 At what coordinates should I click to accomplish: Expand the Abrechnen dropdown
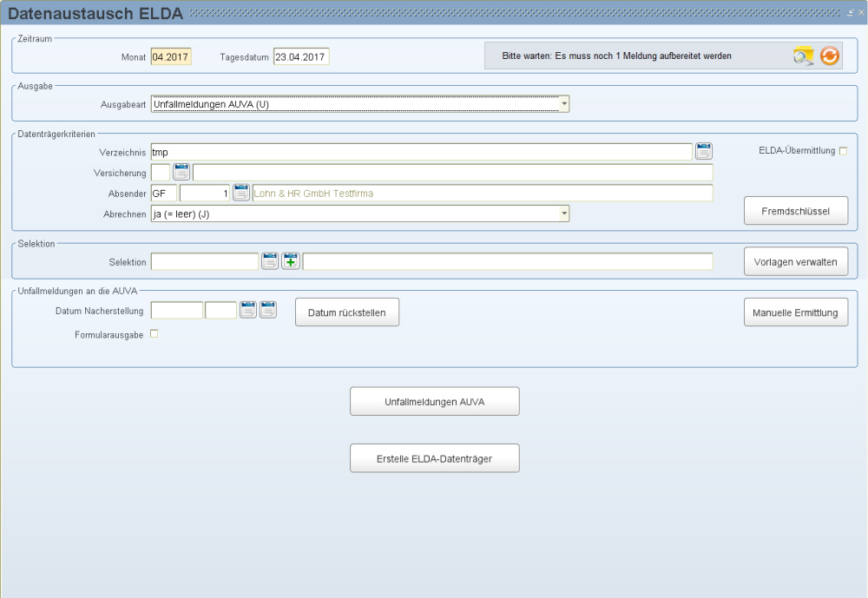coord(563,214)
